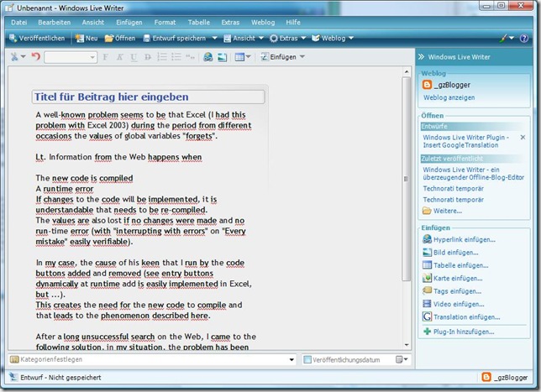The height and width of the screenshot is (392, 541).
Task: Click the _gzBlogger status bar entry
Action: 505,378
